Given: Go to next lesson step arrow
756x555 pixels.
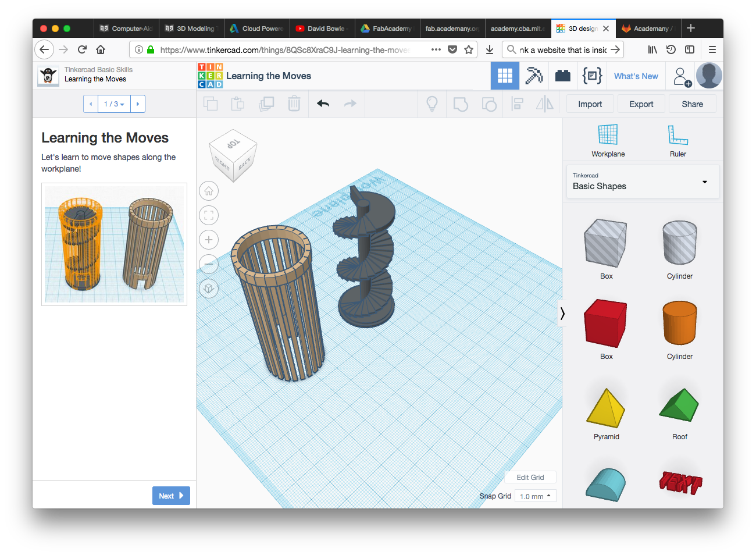Looking at the screenshot, I should (x=138, y=104).
